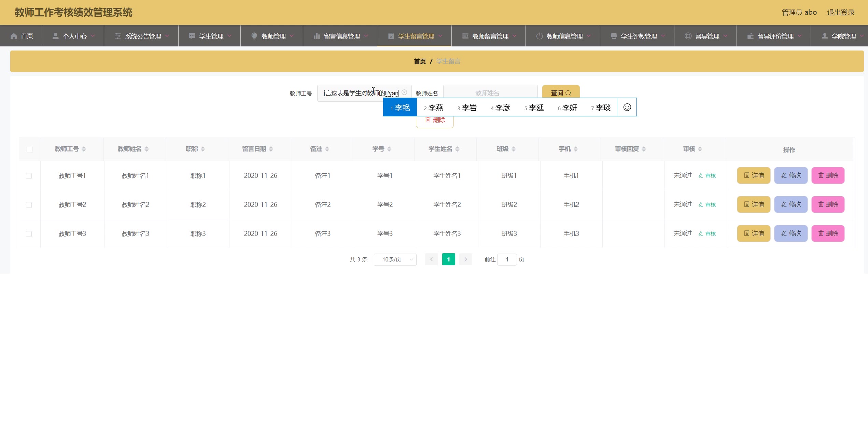This screenshot has width=868, height=428.
Task: Click the go-to page number input
Action: tap(507, 259)
